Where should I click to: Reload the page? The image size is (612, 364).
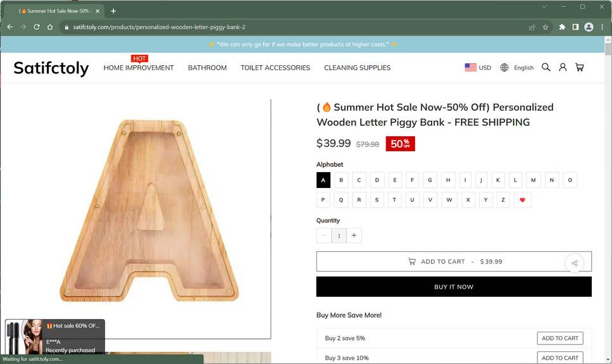click(x=37, y=27)
